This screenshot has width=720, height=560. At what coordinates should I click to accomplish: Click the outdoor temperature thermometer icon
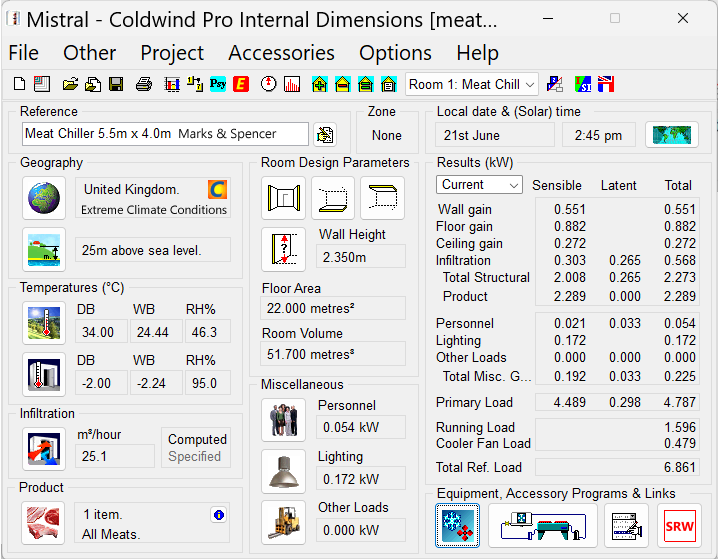pos(44,323)
